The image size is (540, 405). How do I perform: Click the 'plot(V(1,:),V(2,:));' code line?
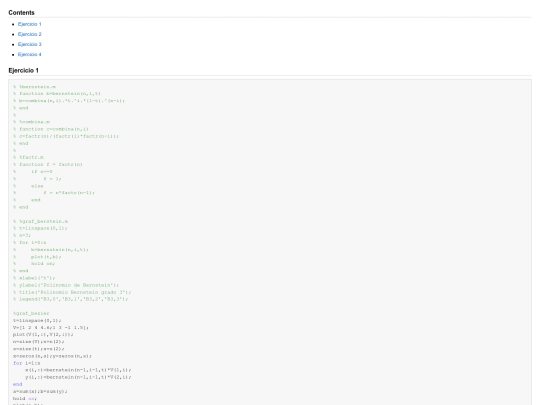tap(43, 334)
